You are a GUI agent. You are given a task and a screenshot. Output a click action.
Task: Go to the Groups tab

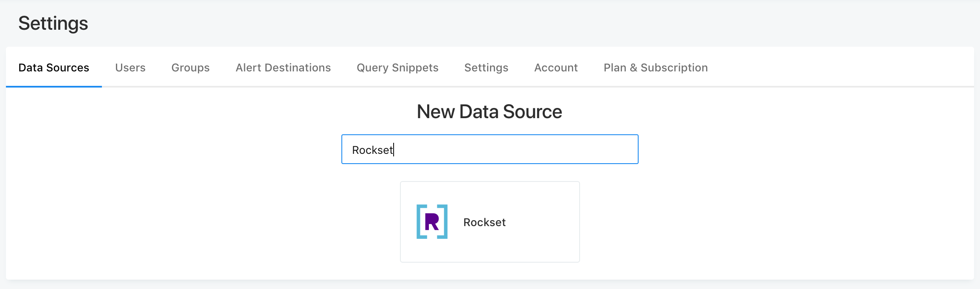[x=191, y=68]
